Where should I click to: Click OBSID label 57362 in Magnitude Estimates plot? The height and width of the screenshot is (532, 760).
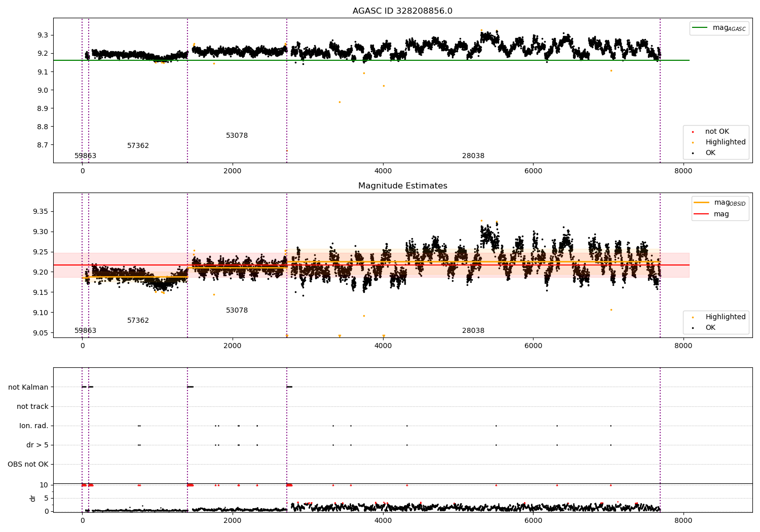pyautogui.click(x=138, y=321)
